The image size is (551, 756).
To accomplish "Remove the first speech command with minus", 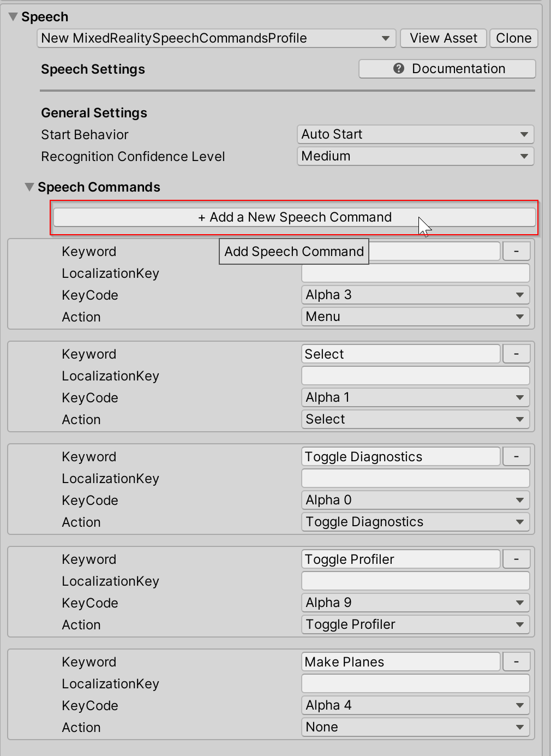I will (x=516, y=251).
